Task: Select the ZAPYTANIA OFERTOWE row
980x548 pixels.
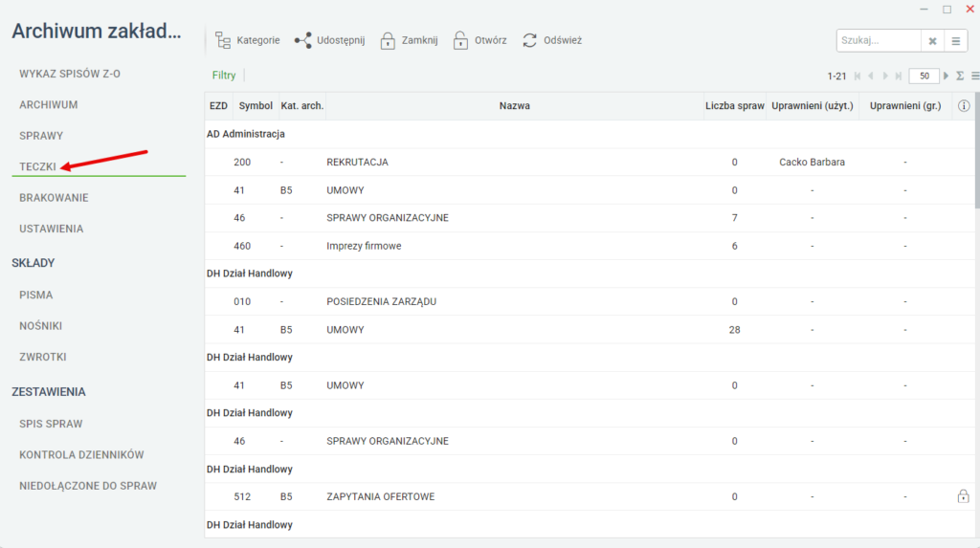Action: (590, 496)
